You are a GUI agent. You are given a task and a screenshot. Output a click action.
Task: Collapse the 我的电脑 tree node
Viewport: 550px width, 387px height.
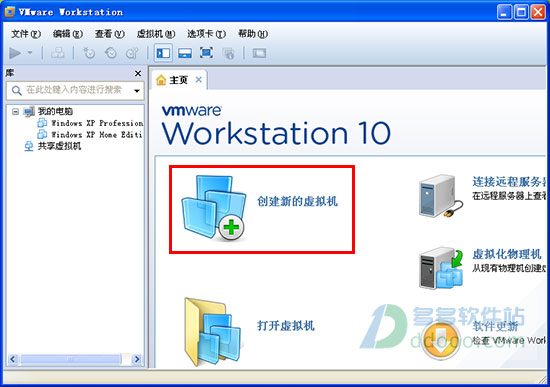[x=15, y=112]
